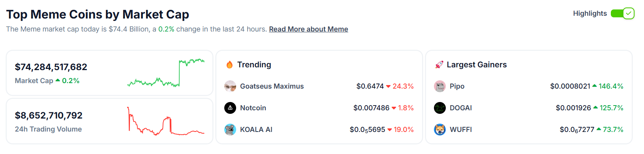Viewport: 644px width, 154px height.
Task: Open the WUFFI coin name link
Action: (x=461, y=130)
